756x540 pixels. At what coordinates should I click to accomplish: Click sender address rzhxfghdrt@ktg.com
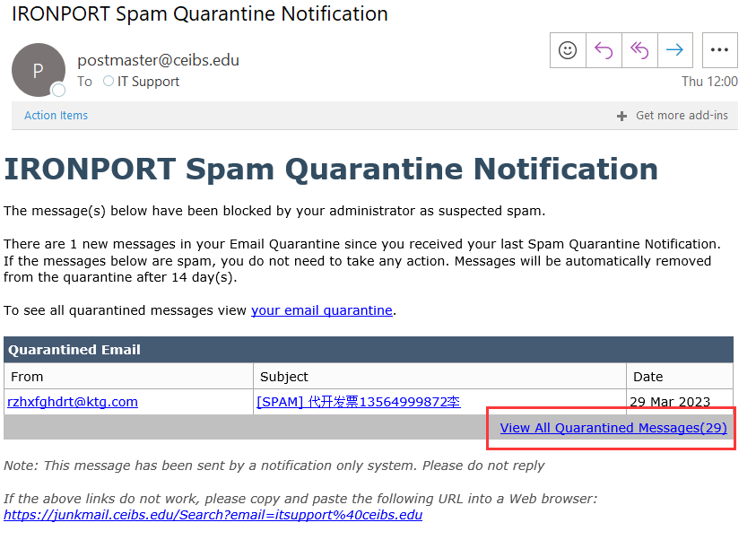pyautogui.click(x=73, y=402)
